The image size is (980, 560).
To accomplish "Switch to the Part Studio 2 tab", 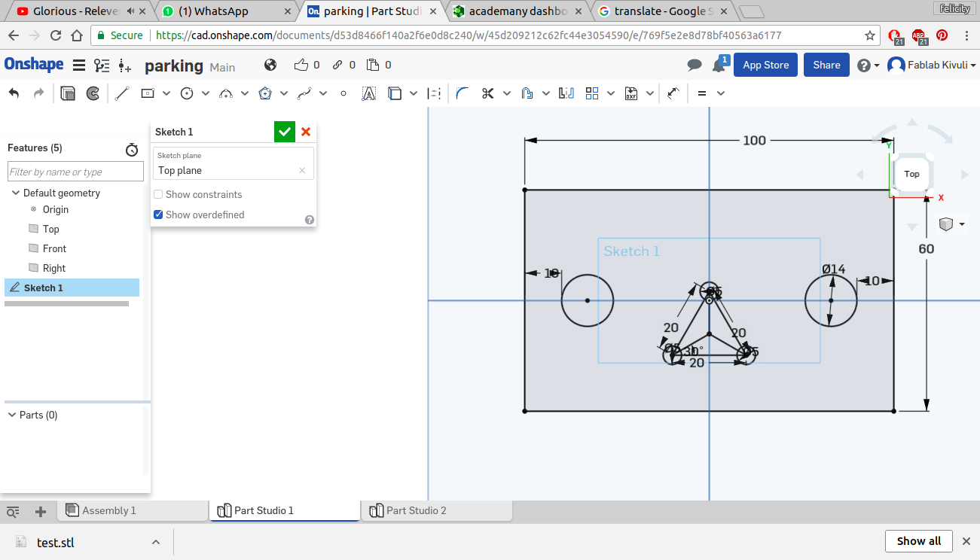I will click(437, 510).
